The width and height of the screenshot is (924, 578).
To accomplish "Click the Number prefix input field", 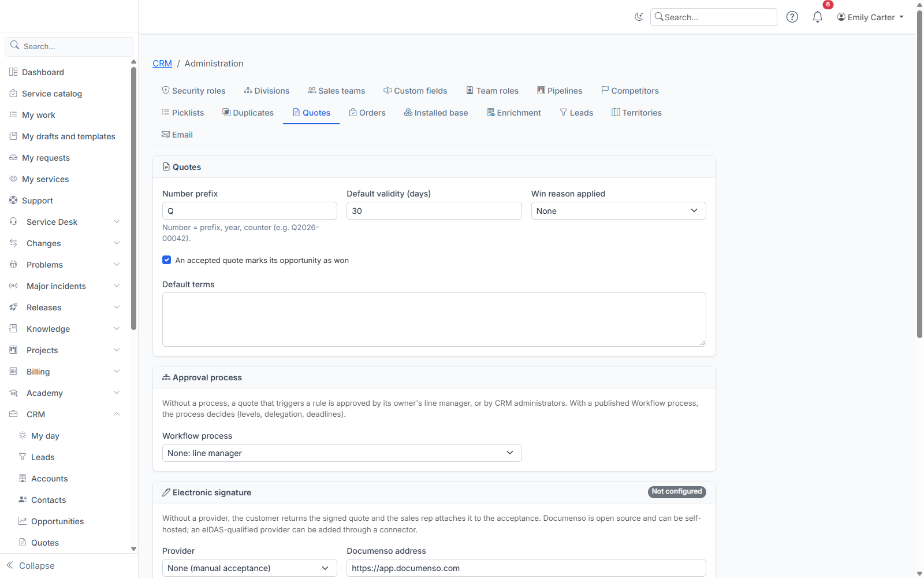I will [x=249, y=211].
